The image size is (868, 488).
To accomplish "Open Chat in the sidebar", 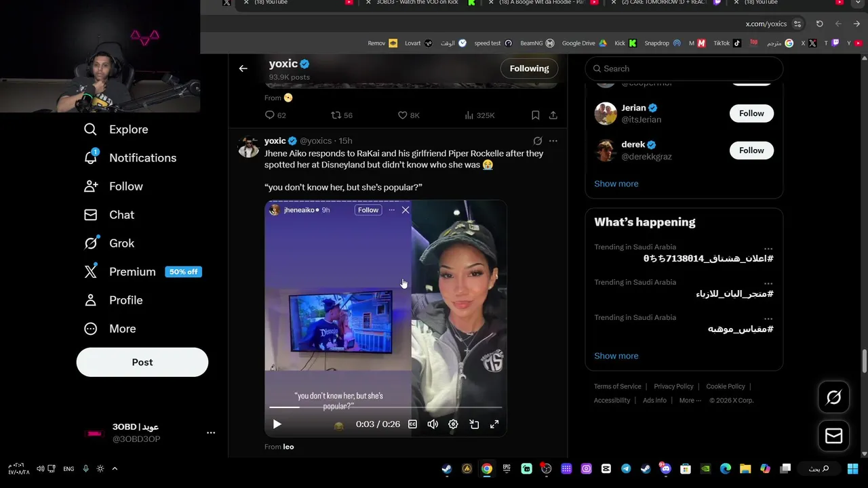I will point(109,215).
